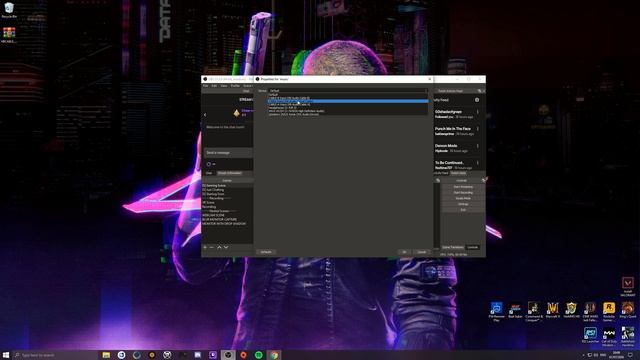Open the Rockstar Games Launcher shortcut
The image size is (640, 360).
point(609,312)
